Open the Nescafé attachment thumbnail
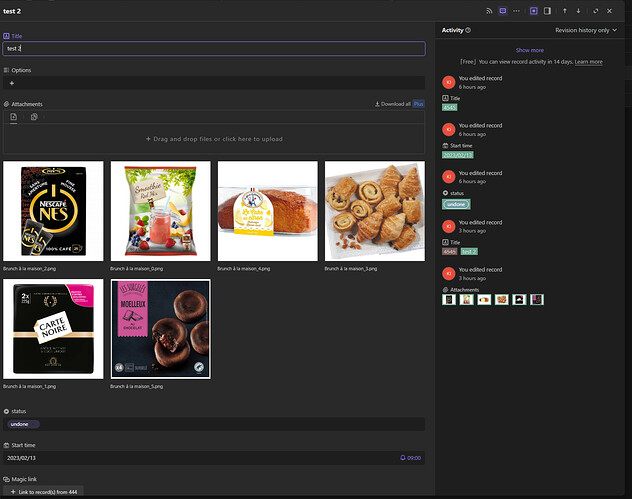Screen dimensions: 632x499 53,211
